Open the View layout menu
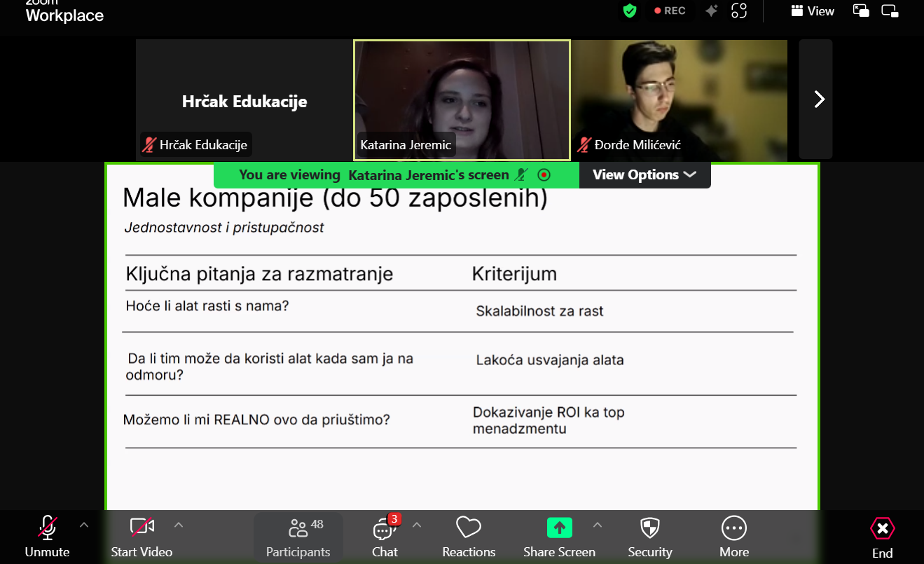Image resolution: width=924 pixels, height=564 pixels. coord(813,11)
